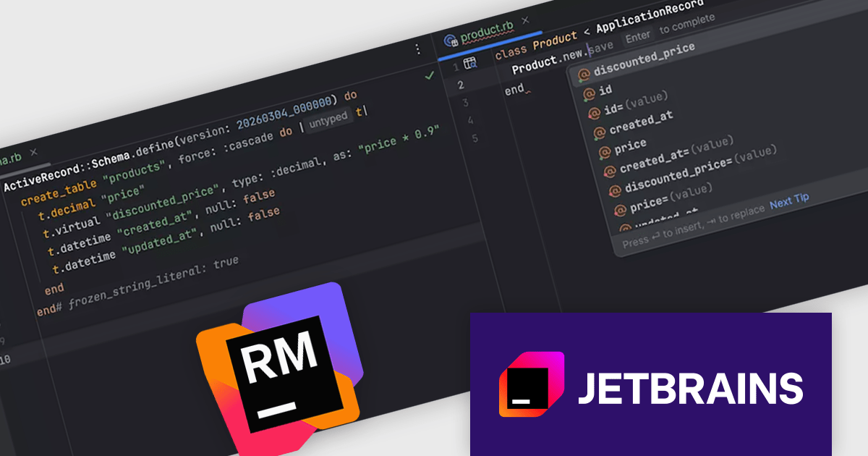Click the database table gutter icon on line 1
This screenshot has width=868, height=456.
click(x=470, y=63)
